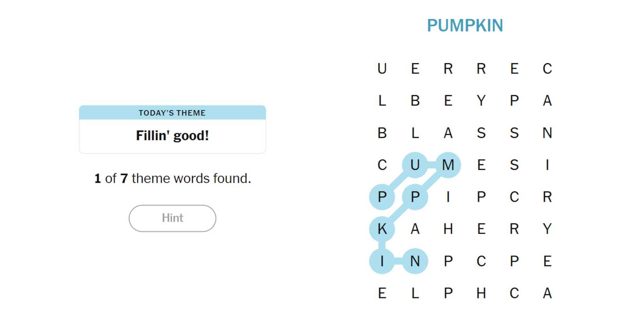Image resolution: width=644 pixels, height=322 pixels.
Task: Click the unhighlighted N below letter A
Action: (547, 133)
